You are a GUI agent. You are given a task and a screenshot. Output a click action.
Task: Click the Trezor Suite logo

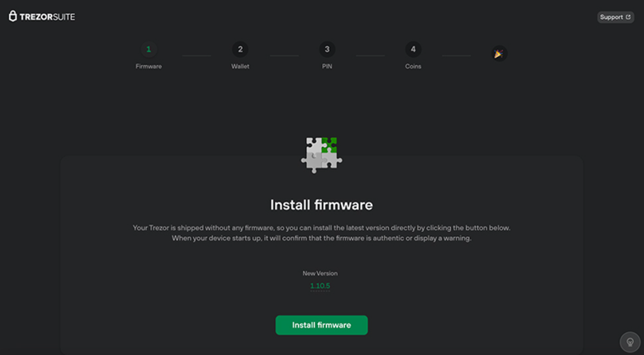(x=42, y=17)
